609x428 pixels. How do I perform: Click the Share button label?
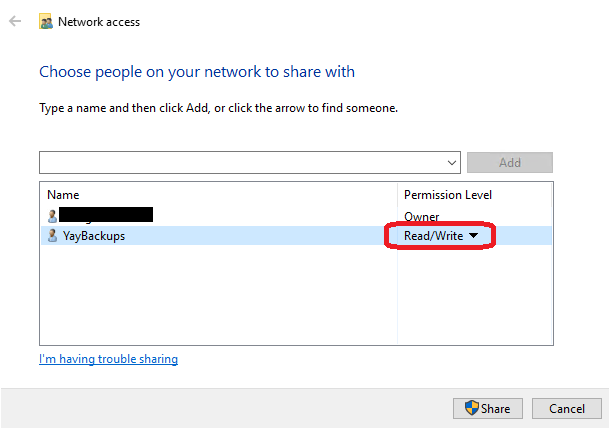[x=496, y=409]
